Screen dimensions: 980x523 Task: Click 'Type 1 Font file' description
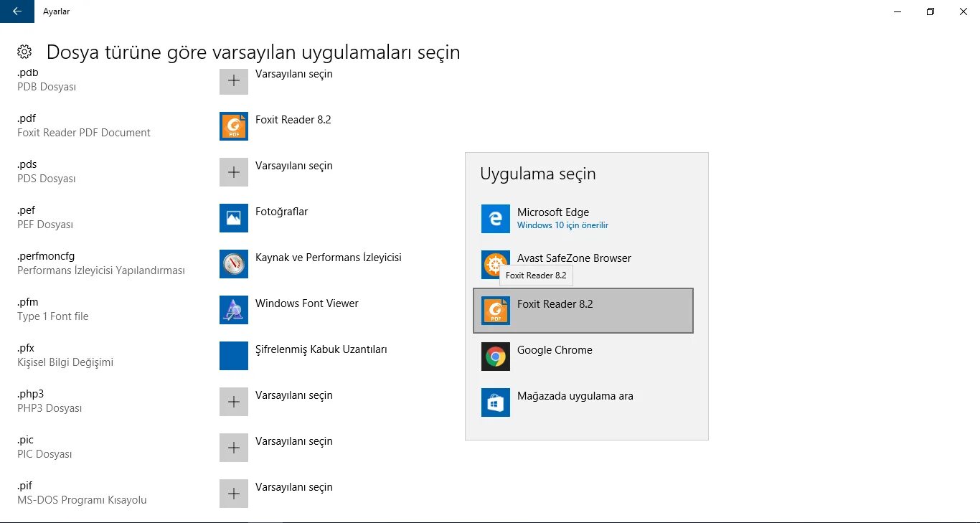tap(53, 316)
